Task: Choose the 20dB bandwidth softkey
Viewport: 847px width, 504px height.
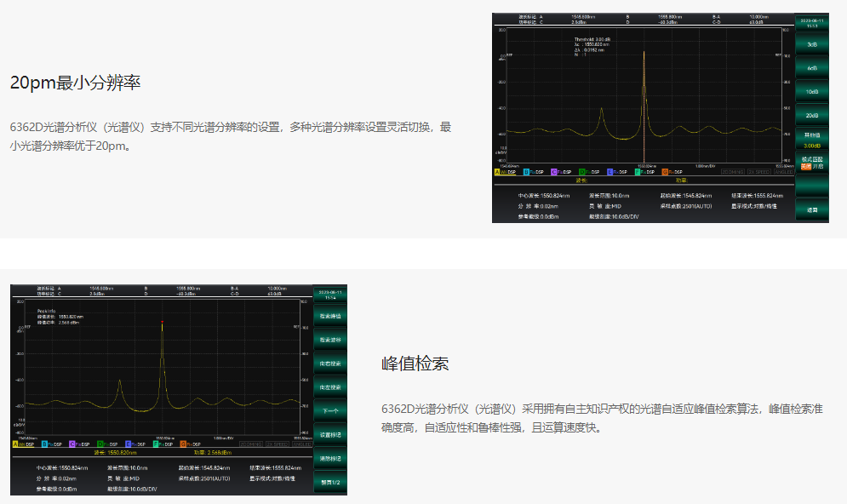Action: 812,115
